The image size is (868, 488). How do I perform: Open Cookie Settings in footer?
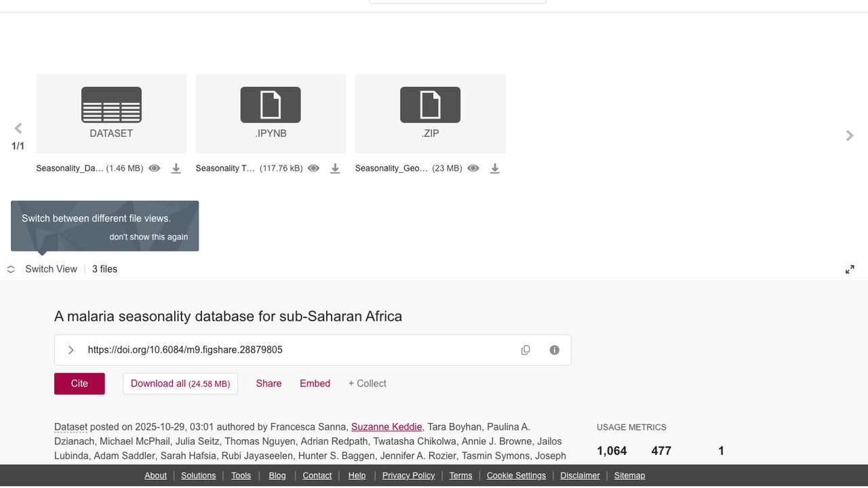516,476
